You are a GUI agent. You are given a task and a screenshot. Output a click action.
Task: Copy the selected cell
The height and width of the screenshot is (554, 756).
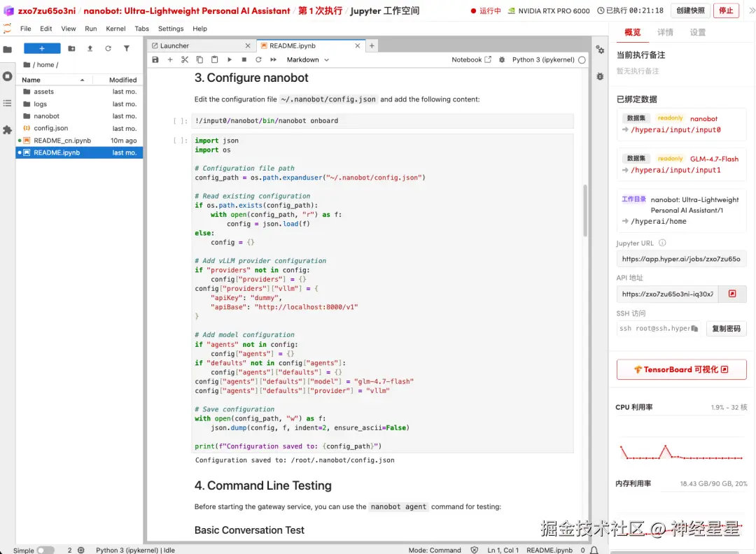199,59
